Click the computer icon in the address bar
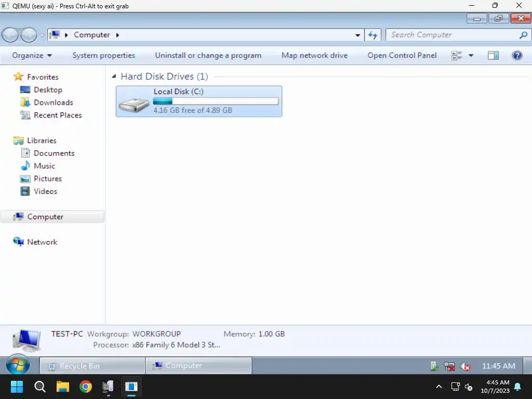 [x=54, y=35]
